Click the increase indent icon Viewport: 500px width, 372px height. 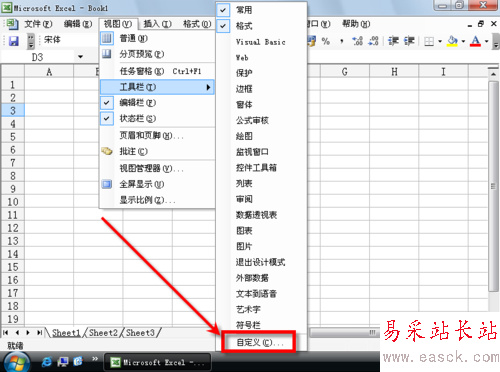tap(409, 41)
